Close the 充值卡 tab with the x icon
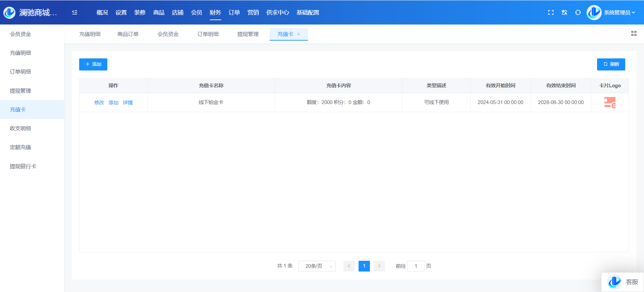Screen dimensions: 644x292 coord(299,34)
